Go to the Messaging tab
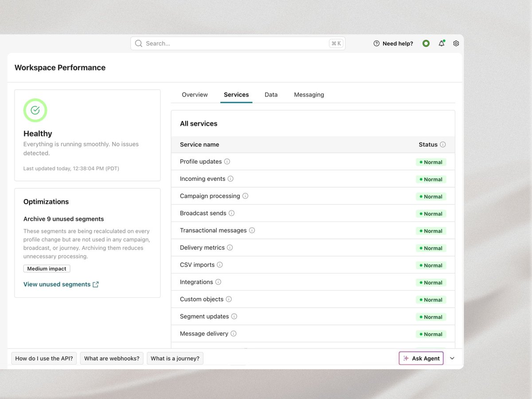532x399 pixels. (x=309, y=95)
